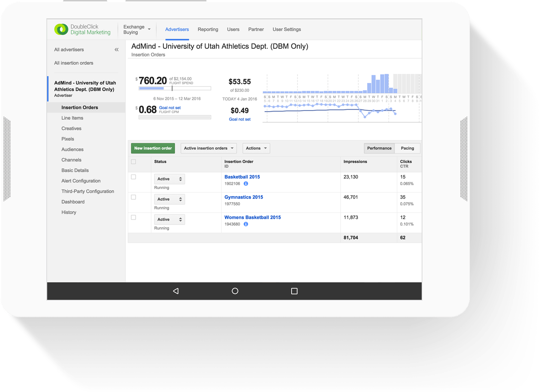539x392 pixels.
Task: Click the $53.55 today spend value
Action: (240, 82)
